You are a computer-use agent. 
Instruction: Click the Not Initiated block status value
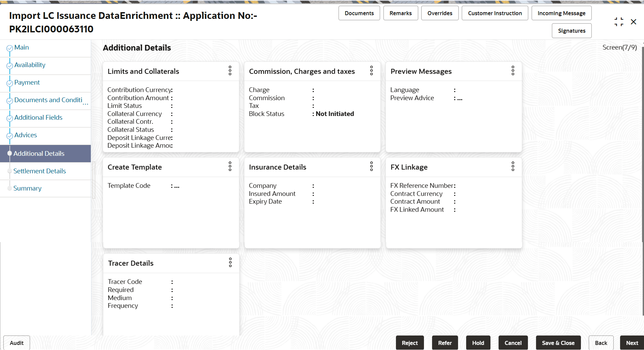(335, 114)
